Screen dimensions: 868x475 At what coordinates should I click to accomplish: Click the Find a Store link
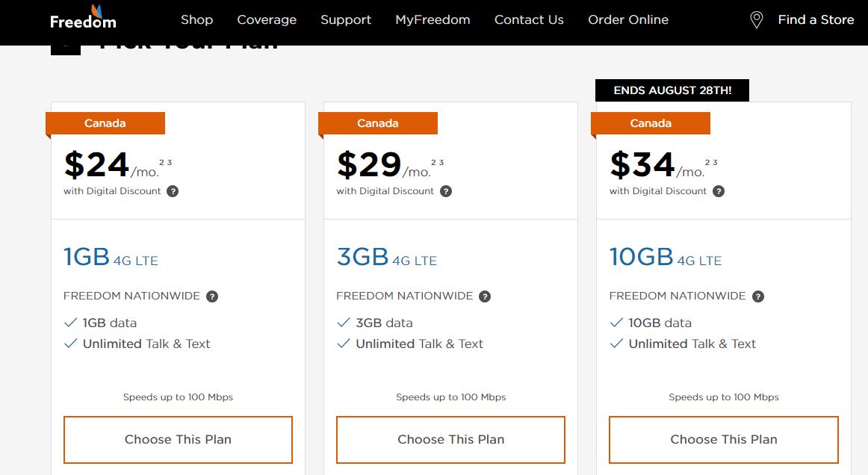815,19
